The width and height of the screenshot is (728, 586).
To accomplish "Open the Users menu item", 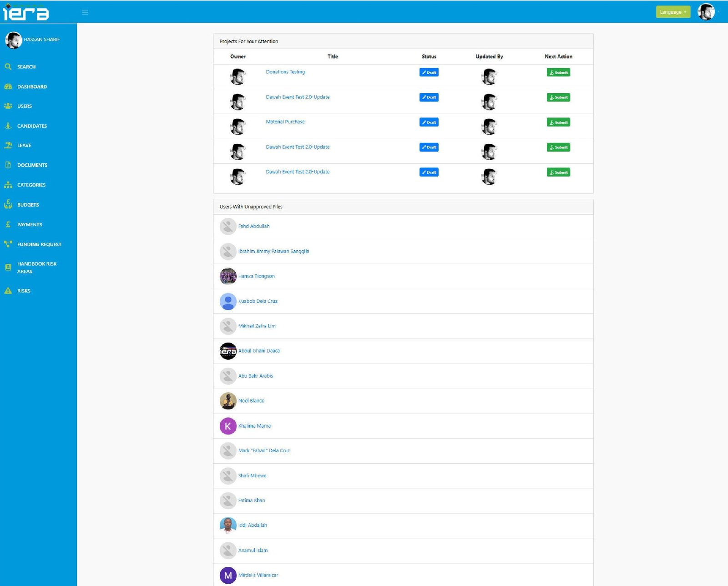I will coord(25,106).
